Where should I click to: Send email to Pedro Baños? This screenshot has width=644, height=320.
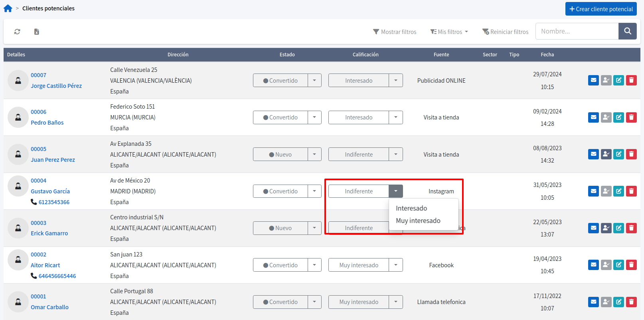tap(594, 117)
